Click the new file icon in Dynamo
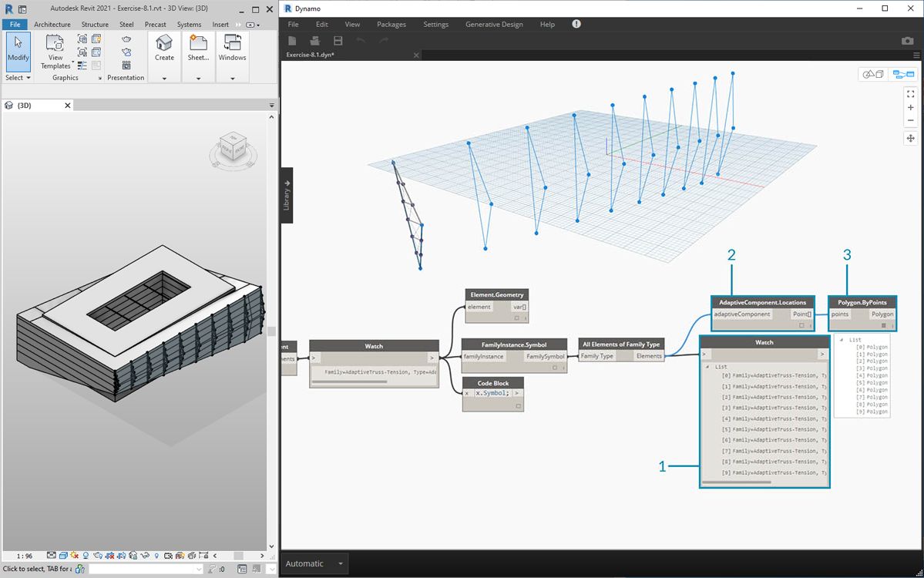The image size is (924, 578). tap(292, 41)
